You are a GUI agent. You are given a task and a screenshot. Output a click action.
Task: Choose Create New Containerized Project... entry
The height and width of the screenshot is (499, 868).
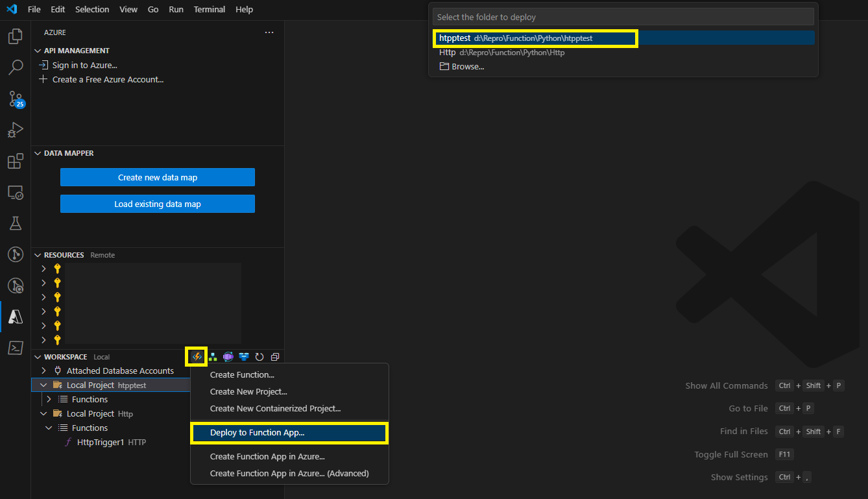click(x=289, y=408)
